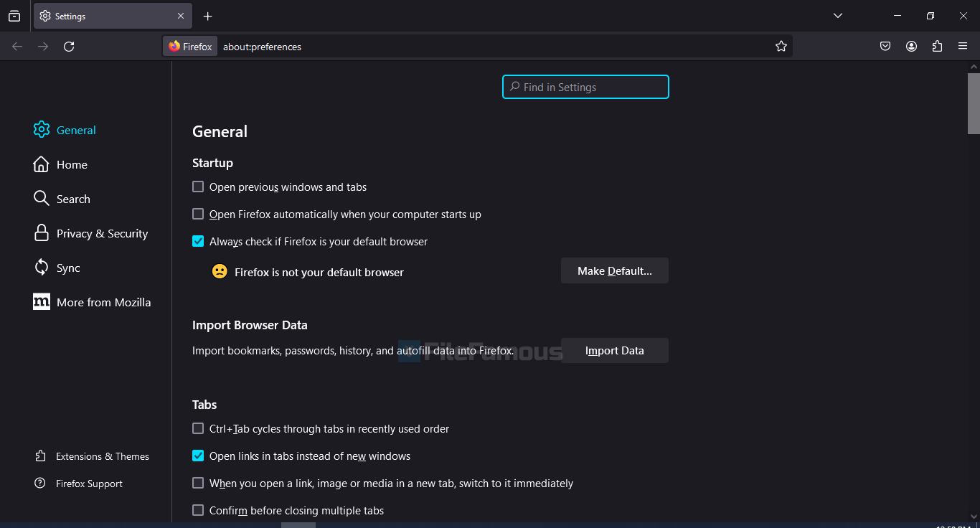Select the Home house icon in sidebar
The image size is (980, 528).
[x=42, y=164]
